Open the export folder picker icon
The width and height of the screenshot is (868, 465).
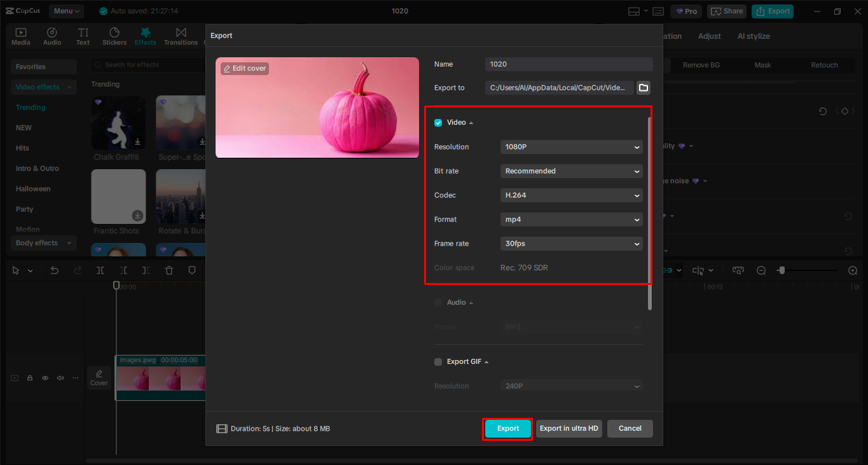(x=643, y=88)
